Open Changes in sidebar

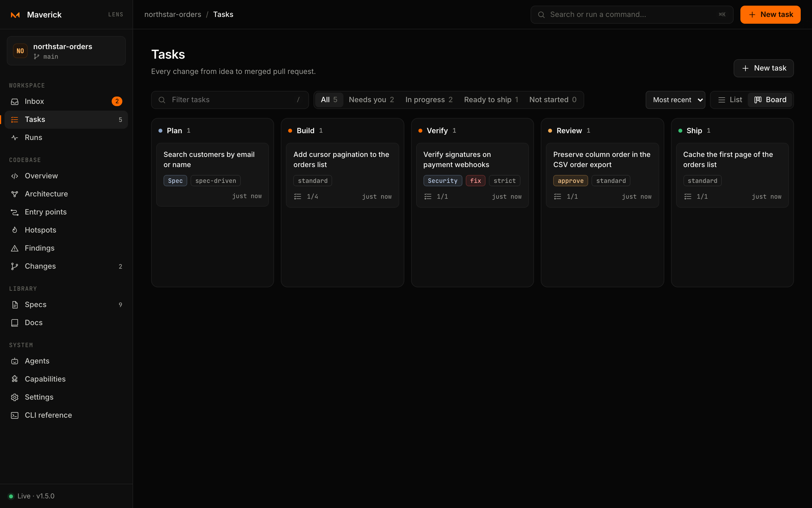[66, 266]
